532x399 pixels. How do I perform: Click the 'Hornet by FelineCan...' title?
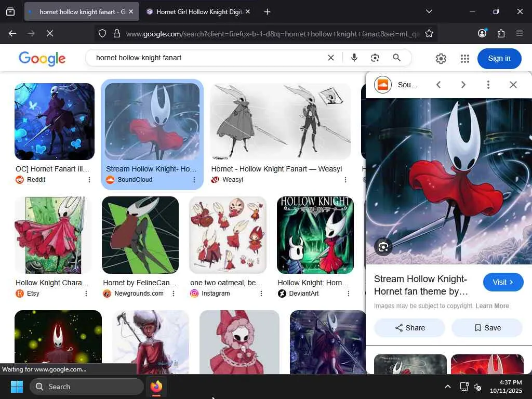140,283
